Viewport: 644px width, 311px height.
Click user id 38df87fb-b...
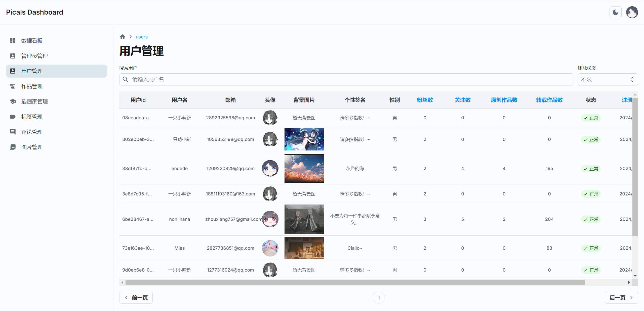(x=137, y=168)
